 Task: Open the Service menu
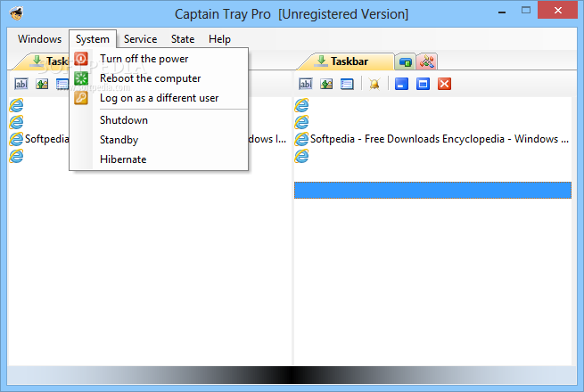(140, 39)
